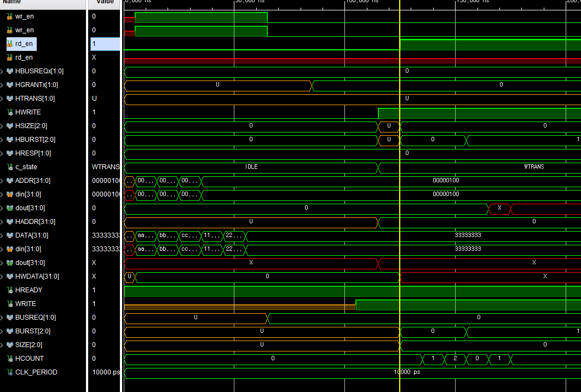
Task: Expand the HADDR[31:0] bus
Action: coord(2,222)
